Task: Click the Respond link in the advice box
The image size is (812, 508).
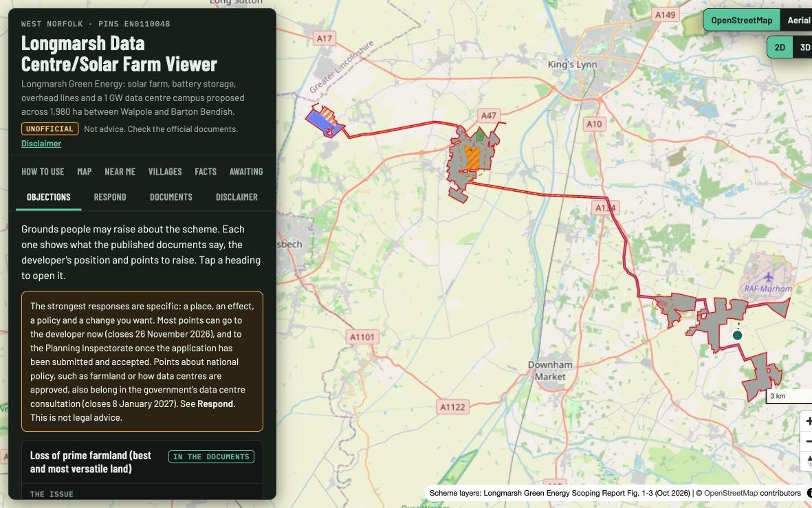Action: (x=215, y=404)
